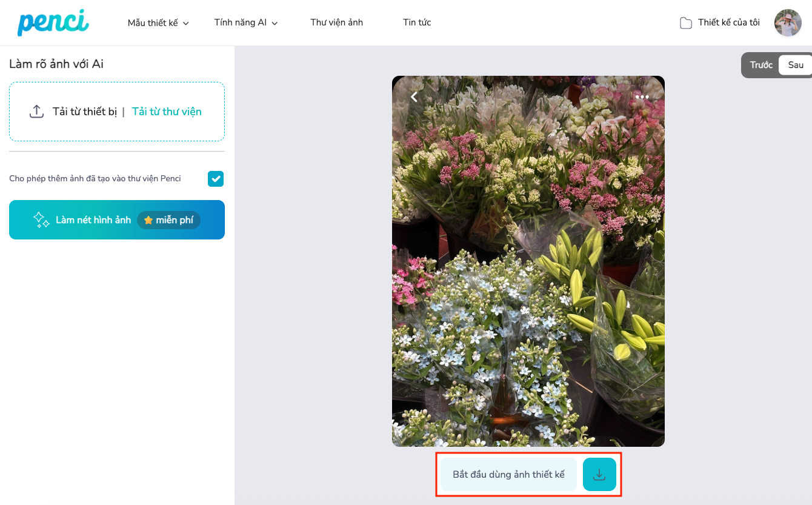Open the Thư viện ảnh menu
812x505 pixels.
tap(336, 22)
